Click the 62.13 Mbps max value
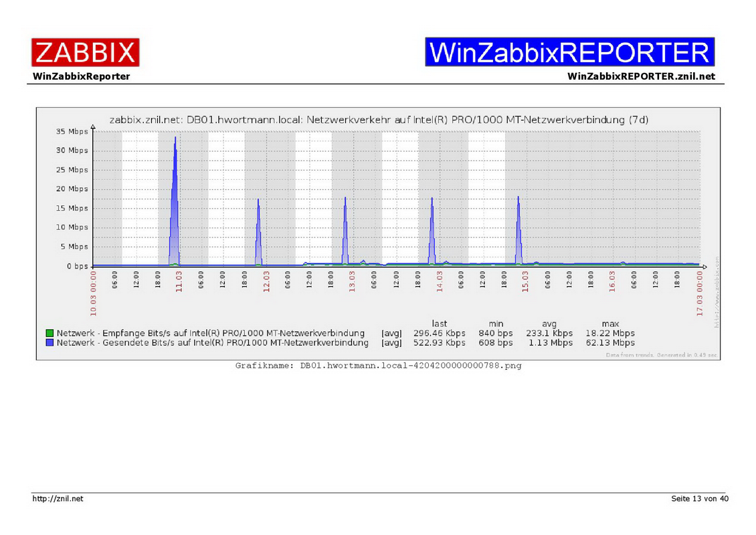 coord(609,343)
